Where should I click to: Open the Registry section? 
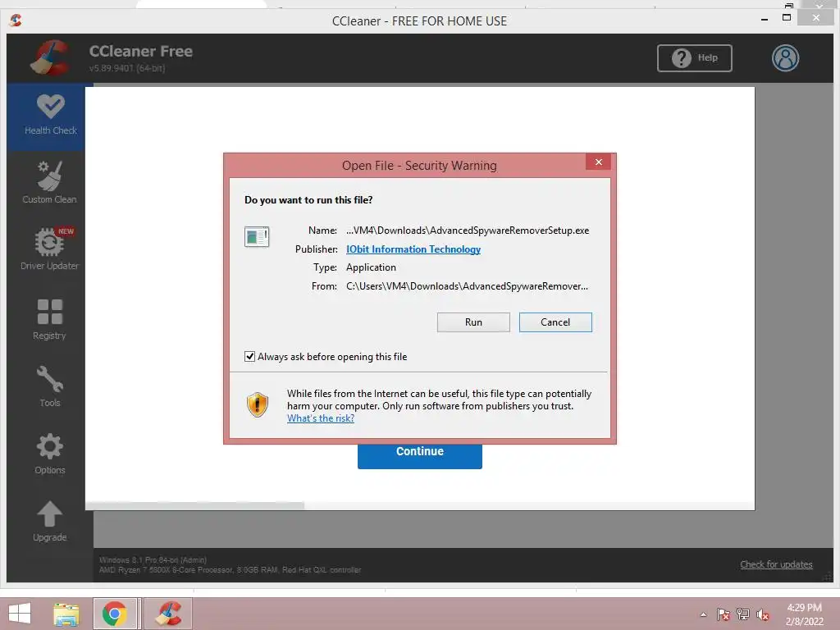coord(50,319)
